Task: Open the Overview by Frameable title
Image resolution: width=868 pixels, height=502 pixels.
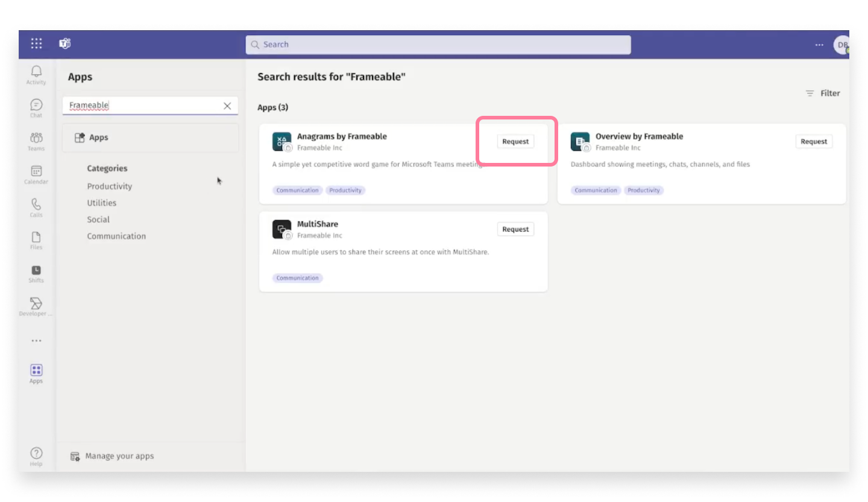Action: click(640, 136)
